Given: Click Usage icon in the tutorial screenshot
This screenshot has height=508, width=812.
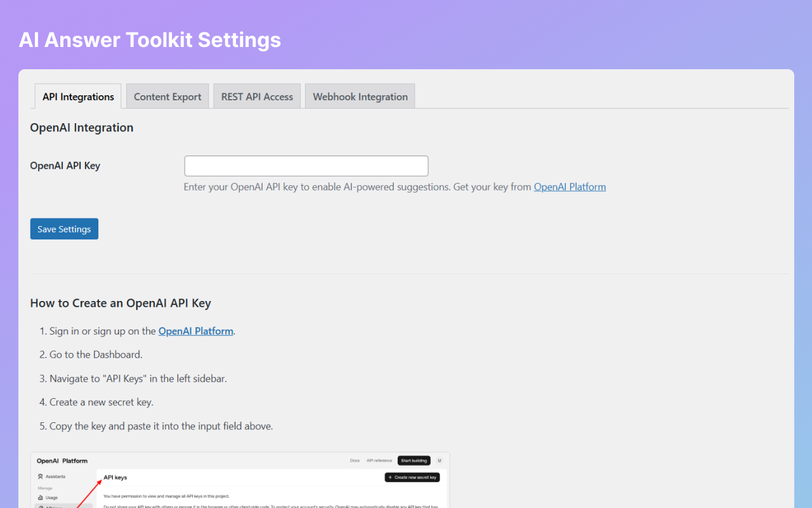Looking at the screenshot, I should pos(41,498).
